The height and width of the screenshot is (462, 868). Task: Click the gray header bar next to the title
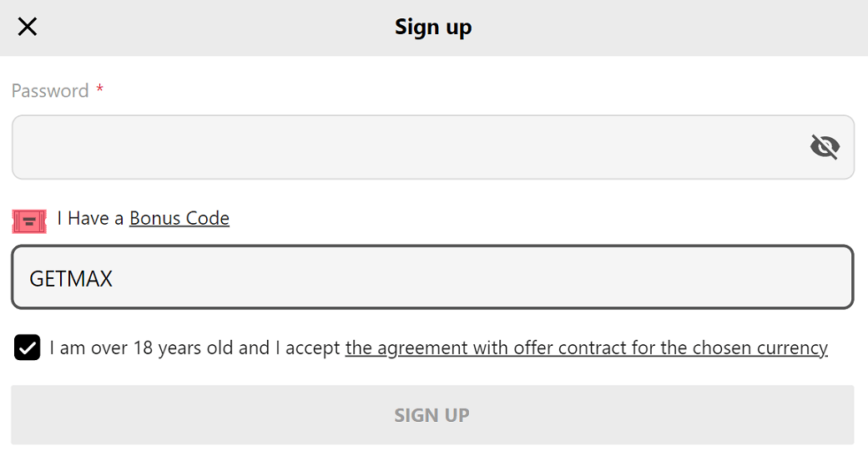point(664,27)
